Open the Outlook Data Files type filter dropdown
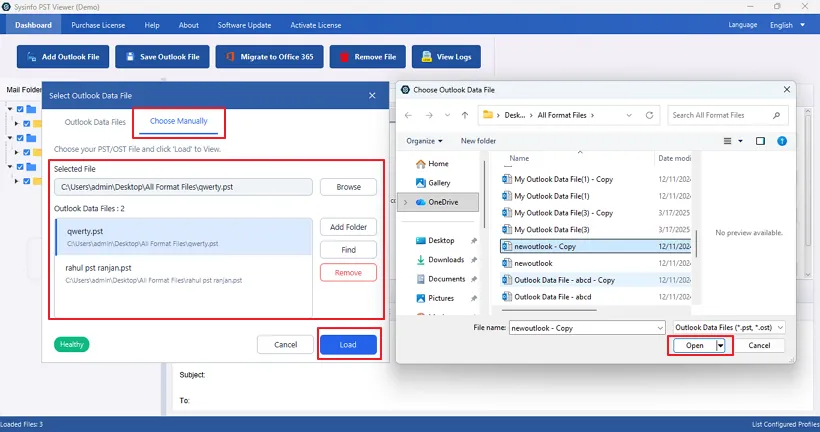The image size is (820, 432). (728, 327)
